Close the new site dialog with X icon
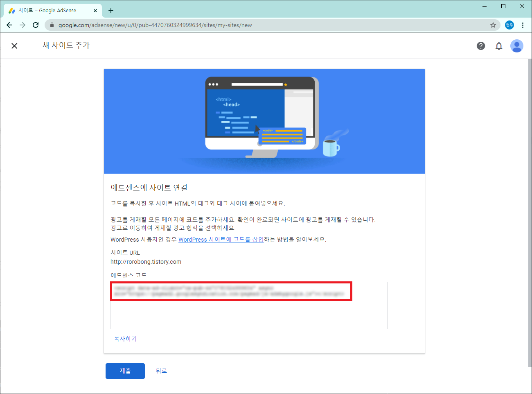532x394 pixels. tap(14, 46)
